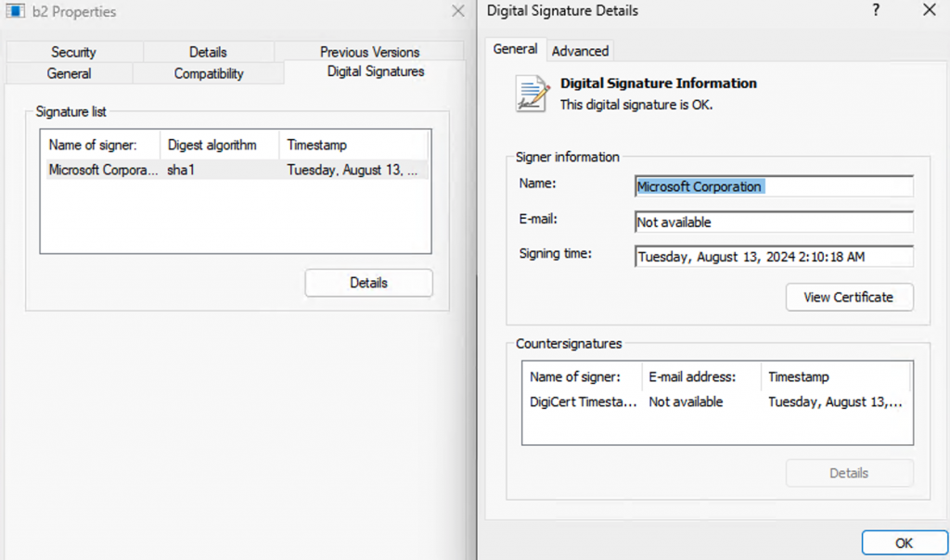The height and width of the screenshot is (560, 950).
Task: Close the Digital Signature Details dialog
Action: [930, 10]
